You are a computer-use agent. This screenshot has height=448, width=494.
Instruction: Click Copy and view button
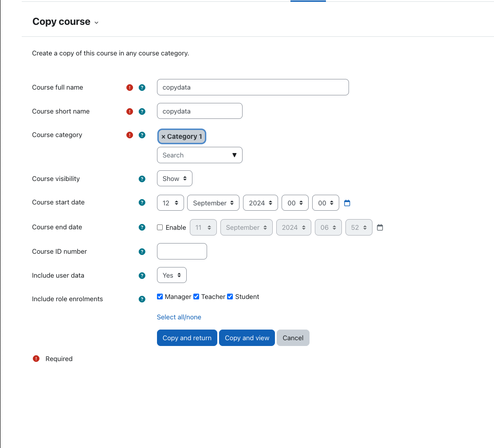click(247, 338)
